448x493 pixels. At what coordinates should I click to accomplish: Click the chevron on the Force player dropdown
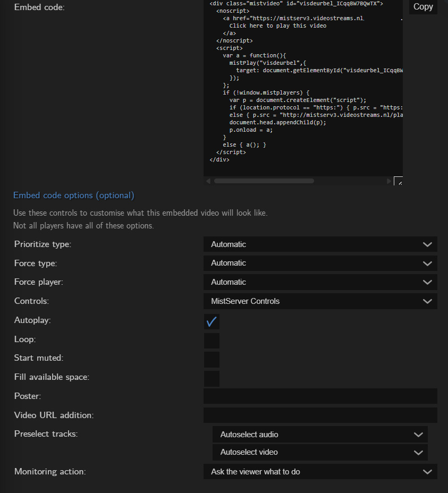point(427,282)
